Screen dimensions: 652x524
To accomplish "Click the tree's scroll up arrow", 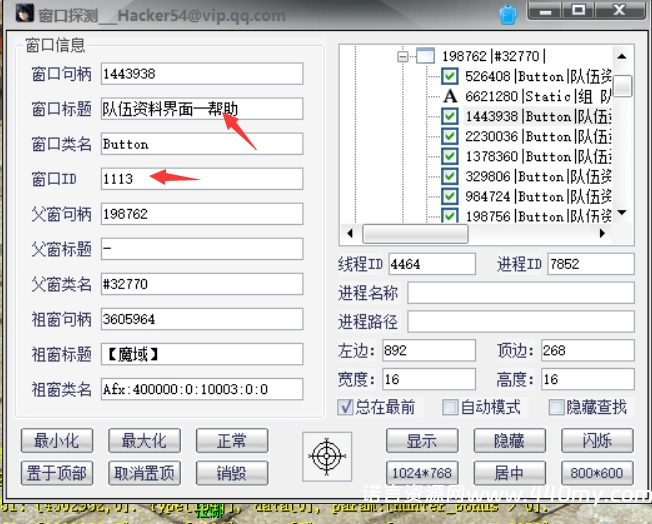I will tap(622, 56).
